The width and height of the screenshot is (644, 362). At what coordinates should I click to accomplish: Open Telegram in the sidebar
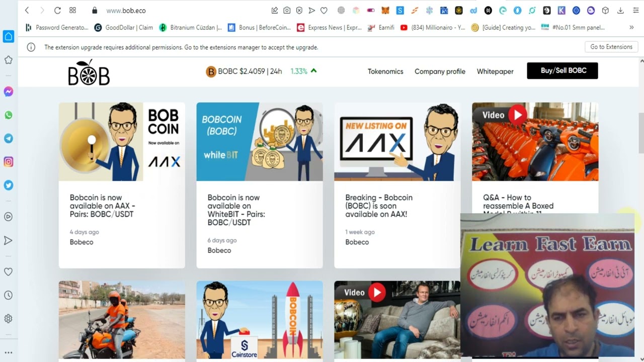point(8,138)
